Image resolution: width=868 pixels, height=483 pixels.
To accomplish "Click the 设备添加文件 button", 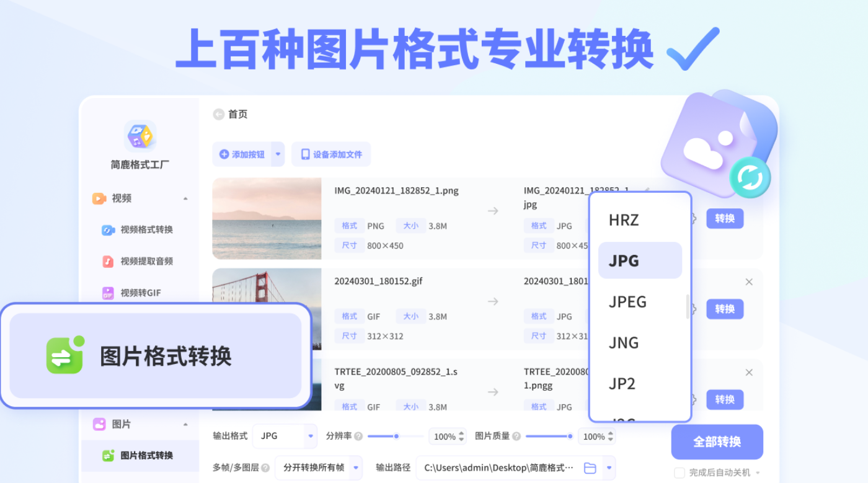I will coord(331,154).
